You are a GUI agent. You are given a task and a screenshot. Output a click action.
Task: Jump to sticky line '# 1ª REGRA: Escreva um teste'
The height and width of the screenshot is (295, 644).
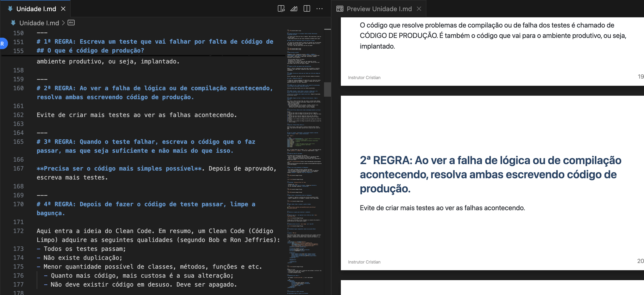[155, 41]
